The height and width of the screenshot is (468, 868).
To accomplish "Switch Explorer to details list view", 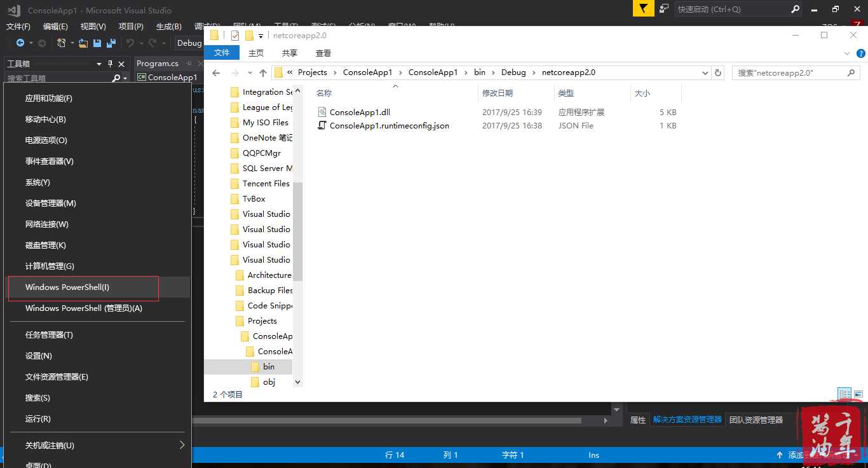I will tap(844, 394).
